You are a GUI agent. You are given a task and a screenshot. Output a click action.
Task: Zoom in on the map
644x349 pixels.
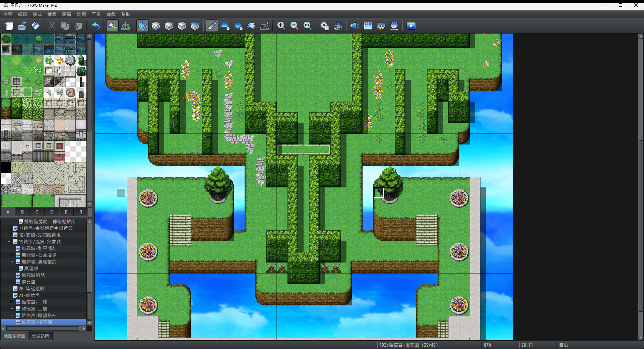pos(281,26)
